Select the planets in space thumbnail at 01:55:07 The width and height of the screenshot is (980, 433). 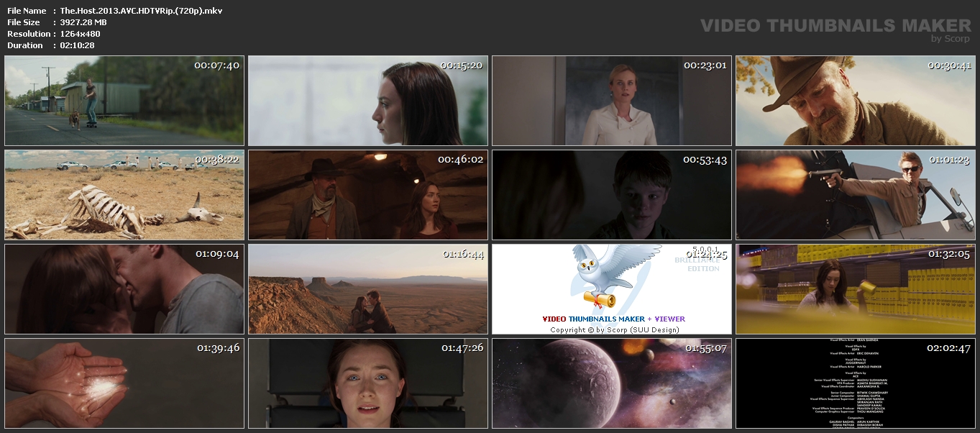pyautogui.click(x=611, y=383)
